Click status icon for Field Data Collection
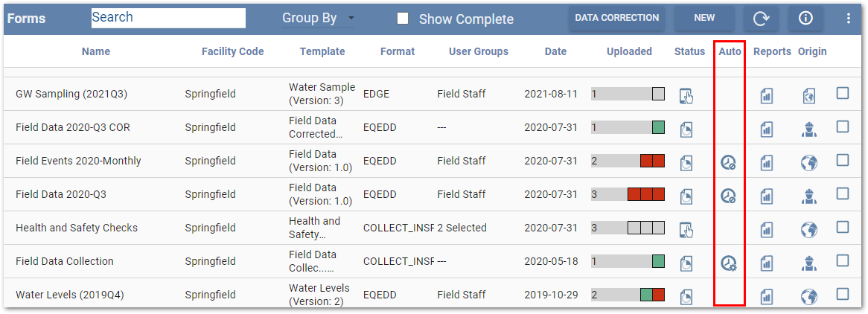868x314 pixels. coord(686,263)
